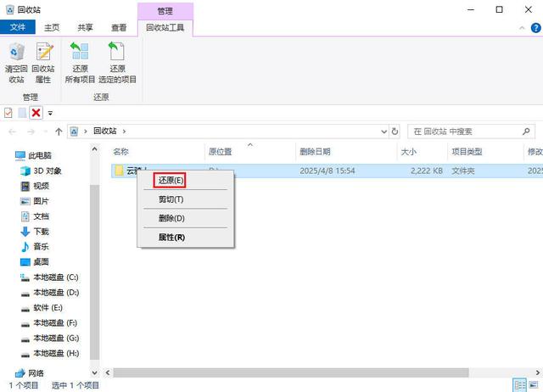Open the quick access toolbar customize dropdown

point(50,113)
